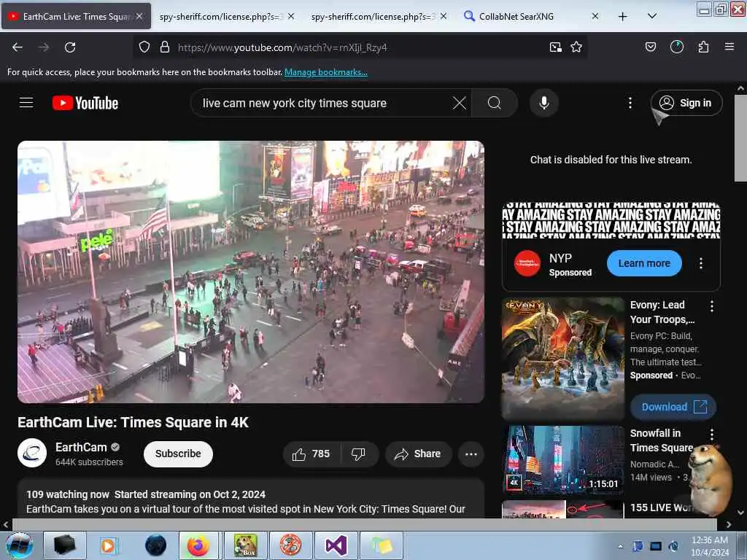Open the Firefox extensions puzzle icon

coord(703,47)
